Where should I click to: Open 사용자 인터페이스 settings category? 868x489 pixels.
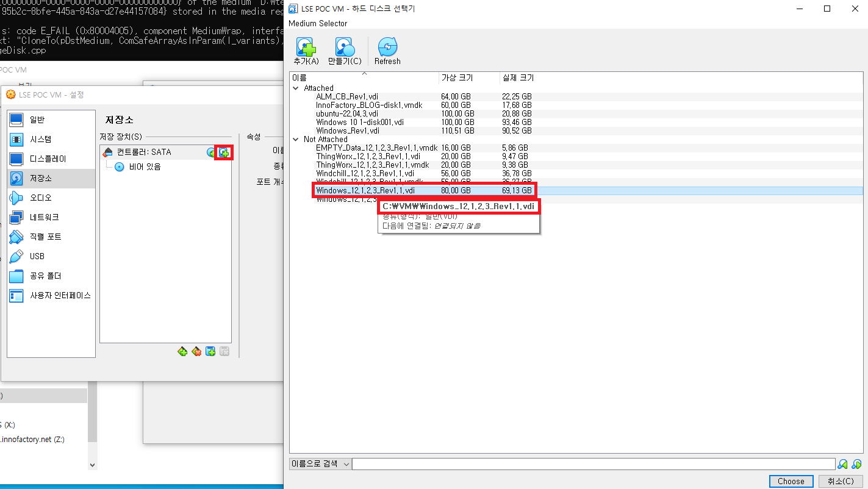coord(51,296)
